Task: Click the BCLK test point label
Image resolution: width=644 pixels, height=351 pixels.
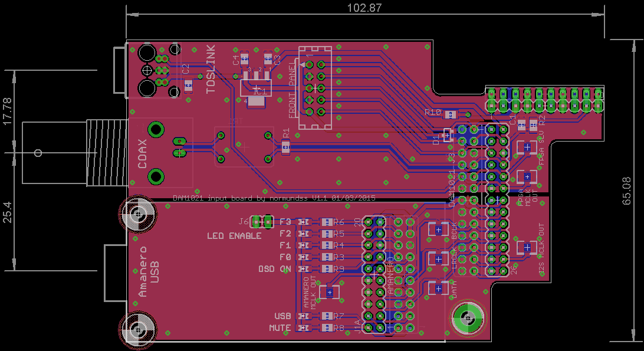Action: 454,231
